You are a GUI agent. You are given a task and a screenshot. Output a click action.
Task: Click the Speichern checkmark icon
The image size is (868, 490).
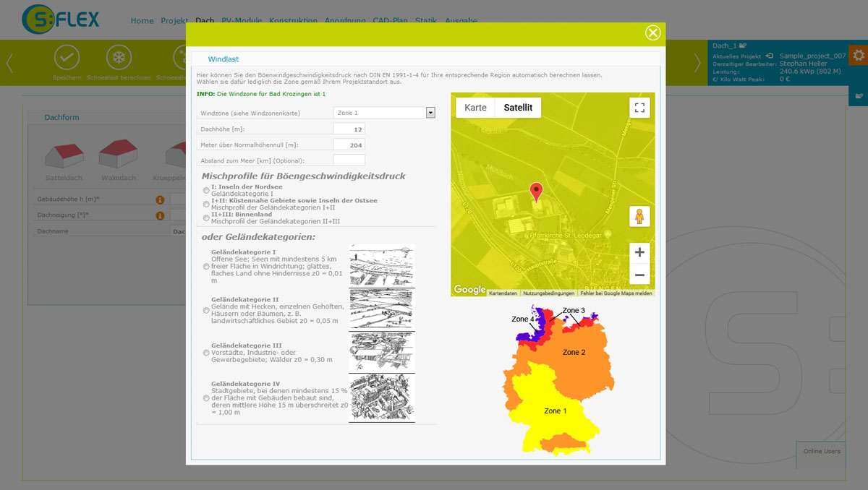point(67,57)
